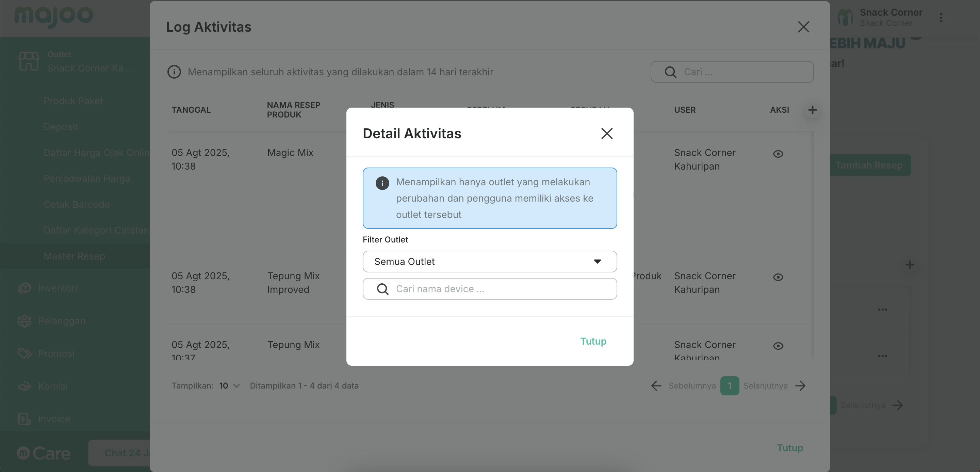Click the plus icon beside AKSI column
Screen dimensions: 980x472
click(x=812, y=110)
